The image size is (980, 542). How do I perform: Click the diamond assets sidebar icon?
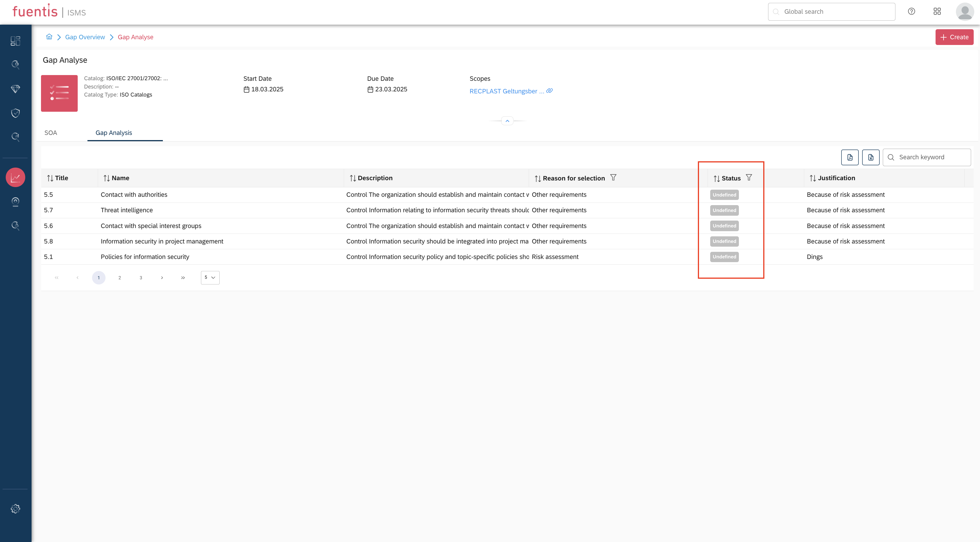coord(15,89)
